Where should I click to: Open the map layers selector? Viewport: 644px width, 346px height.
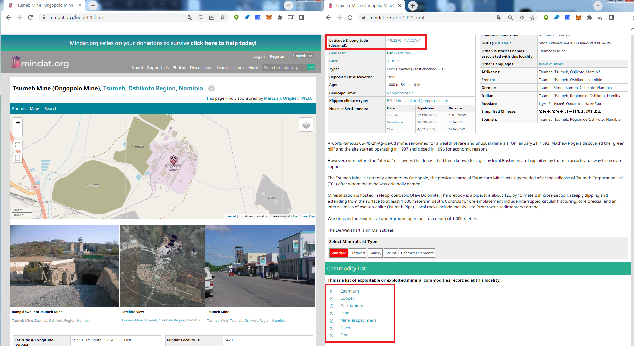click(x=306, y=125)
